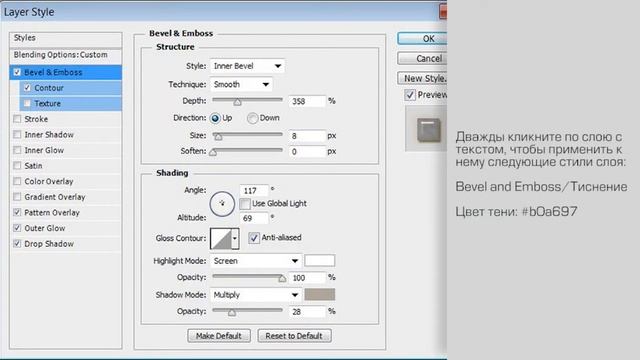Click the Size value field 8
Screen dimensions: 640x360
coord(308,136)
